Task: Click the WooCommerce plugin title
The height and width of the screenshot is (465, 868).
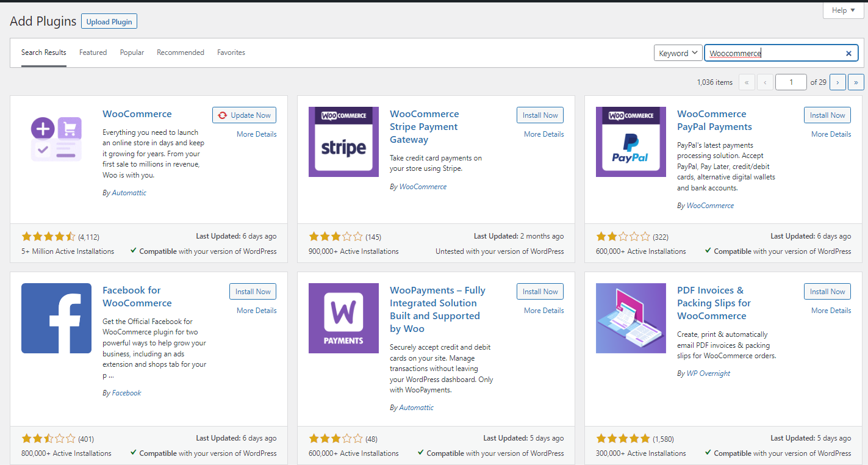Action: coord(137,114)
